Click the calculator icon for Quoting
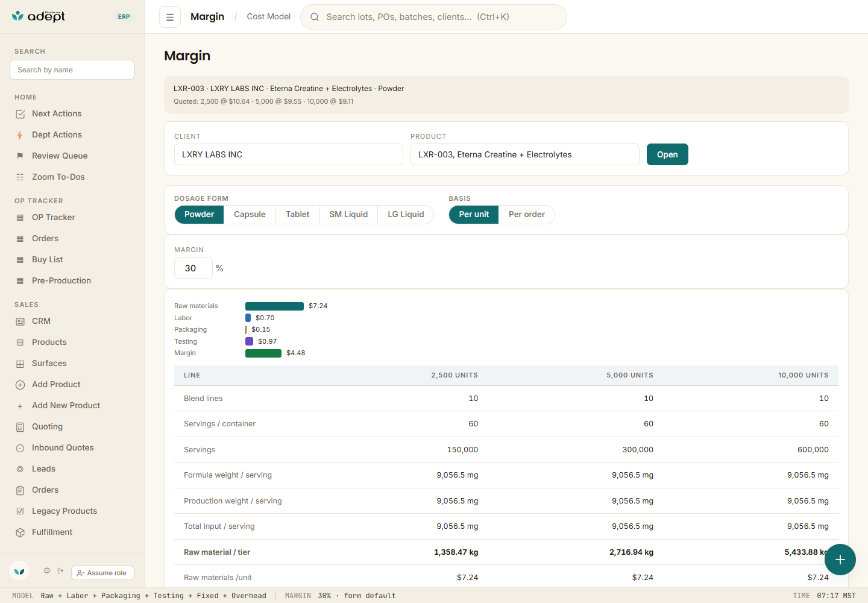This screenshot has width=868, height=603. click(x=20, y=427)
